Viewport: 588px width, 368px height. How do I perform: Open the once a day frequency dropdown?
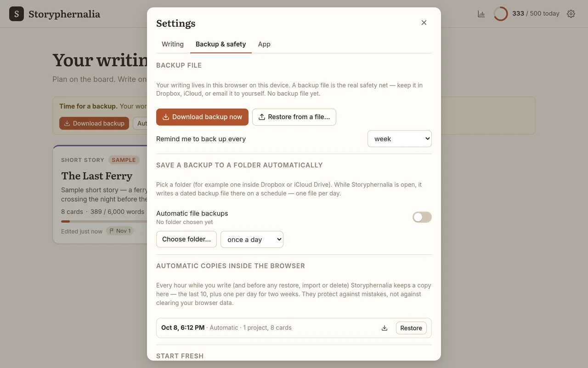(x=252, y=239)
